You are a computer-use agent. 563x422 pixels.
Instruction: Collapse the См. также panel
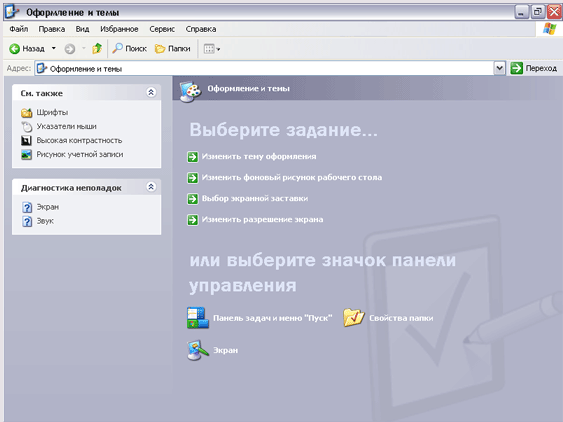(151, 93)
